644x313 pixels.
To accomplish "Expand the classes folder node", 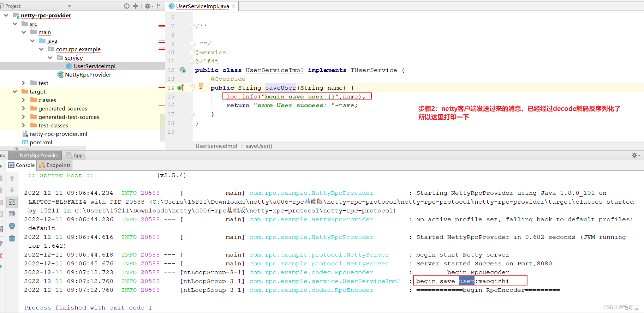I will click(x=24, y=100).
